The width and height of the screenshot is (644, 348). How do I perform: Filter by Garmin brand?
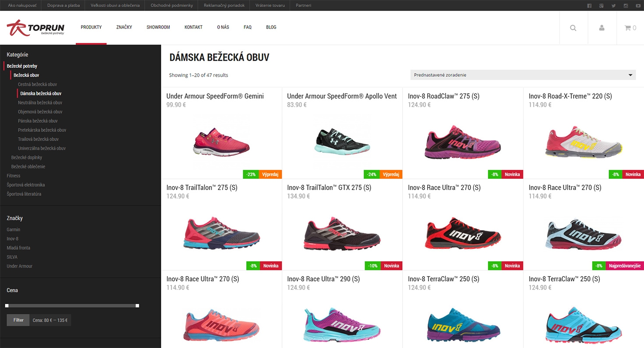14,230
